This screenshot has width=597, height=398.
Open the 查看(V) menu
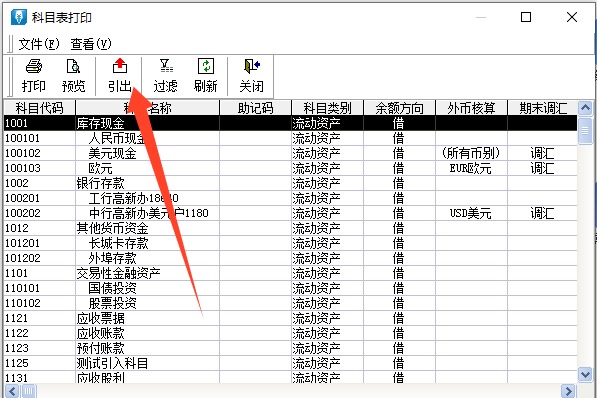[x=91, y=44]
